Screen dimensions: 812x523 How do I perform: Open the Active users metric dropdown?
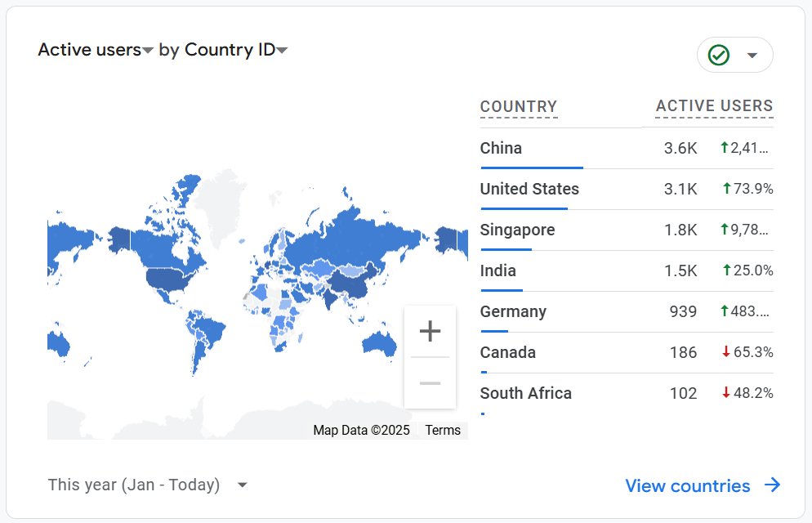tap(96, 50)
